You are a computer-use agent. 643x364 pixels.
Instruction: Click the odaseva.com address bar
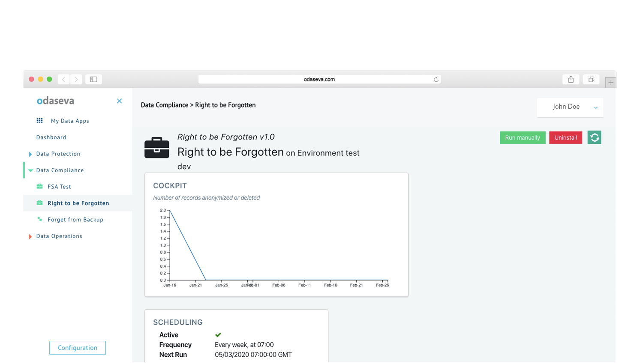pyautogui.click(x=319, y=79)
